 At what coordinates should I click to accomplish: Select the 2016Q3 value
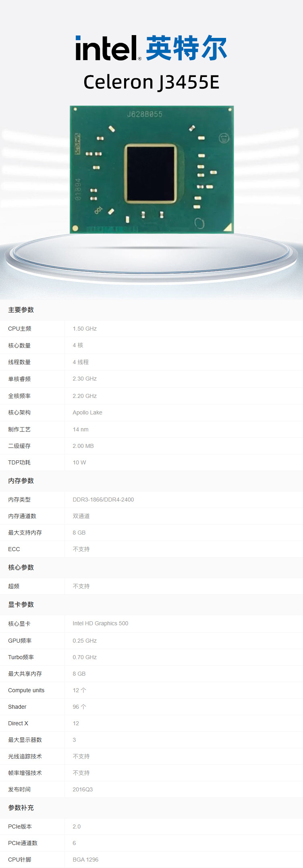(x=83, y=789)
